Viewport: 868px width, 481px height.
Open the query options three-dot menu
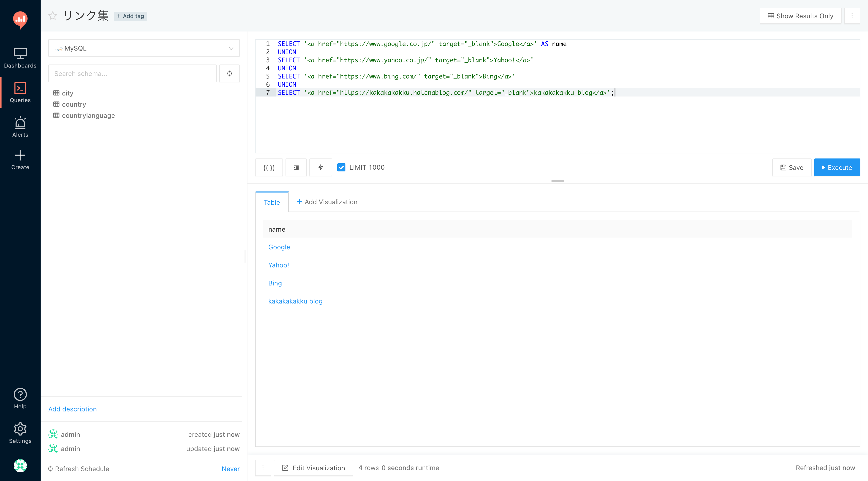pos(852,16)
